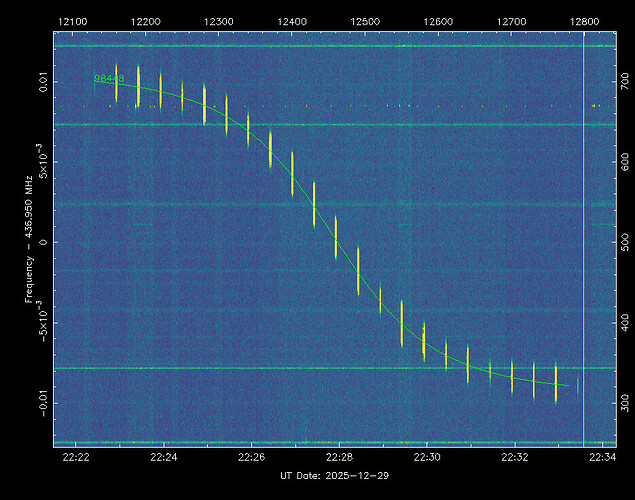The height and width of the screenshot is (500, 635).
Task: Click the first yellow signal burst after 22:22
Action: 116,83
